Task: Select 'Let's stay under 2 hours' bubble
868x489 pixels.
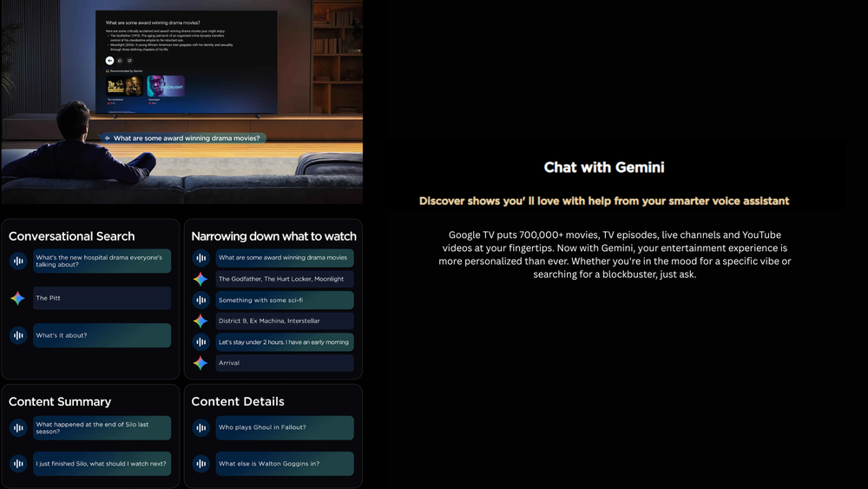Action: point(285,341)
